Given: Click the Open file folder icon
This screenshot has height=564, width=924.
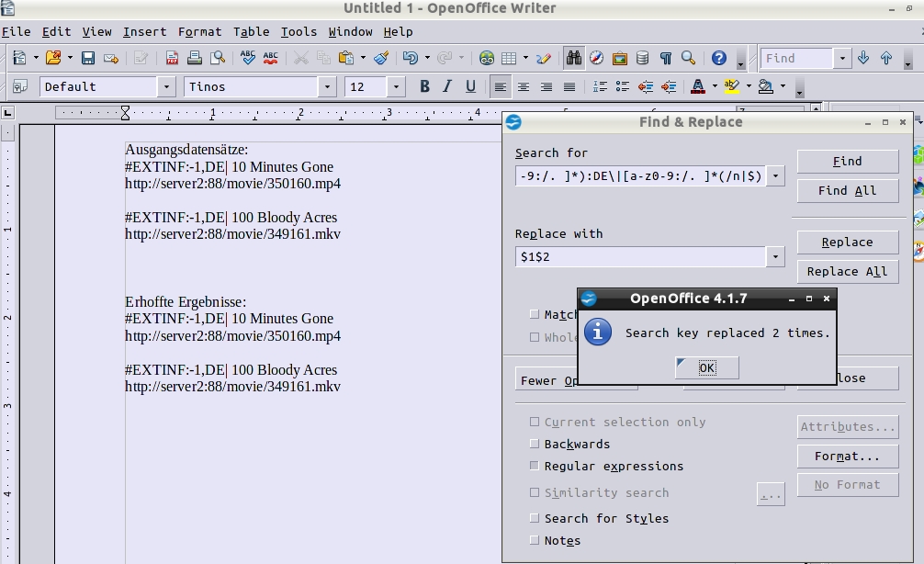Looking at the screenshot, I should tap(53, 58).
